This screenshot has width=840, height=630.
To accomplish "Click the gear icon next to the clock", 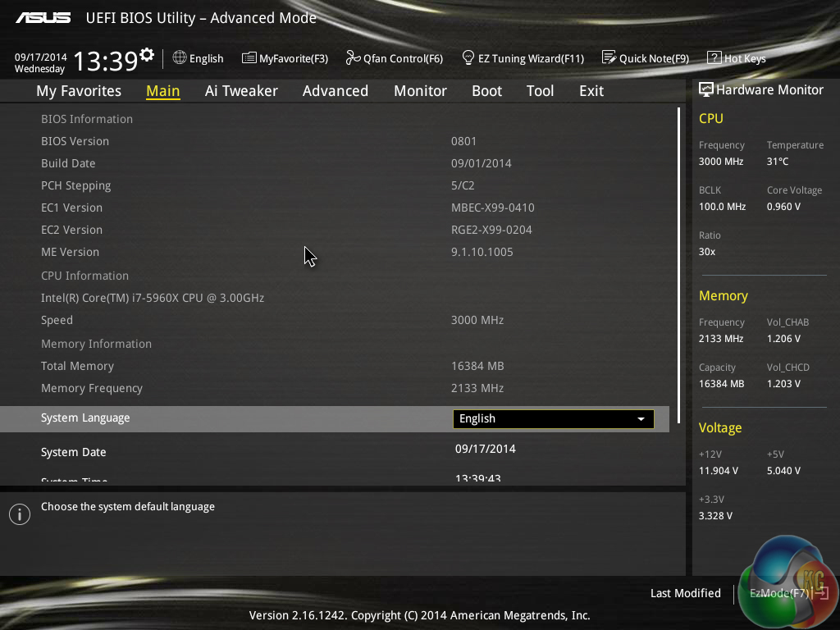I will coord(147,54).
